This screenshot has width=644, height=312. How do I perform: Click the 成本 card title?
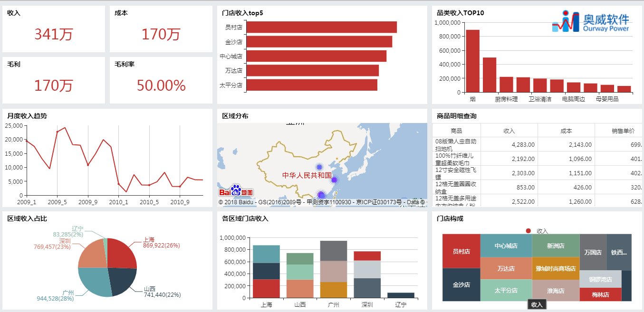121,13
